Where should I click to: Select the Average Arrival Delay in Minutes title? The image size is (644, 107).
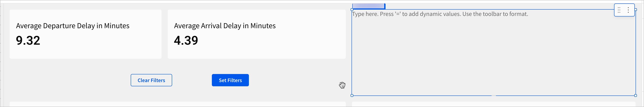225,26
